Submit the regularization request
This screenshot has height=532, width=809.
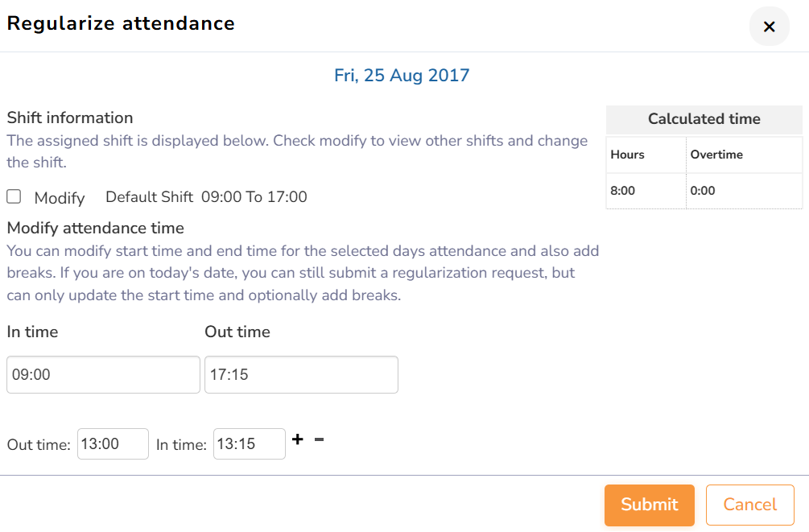[x=649, y=505]
